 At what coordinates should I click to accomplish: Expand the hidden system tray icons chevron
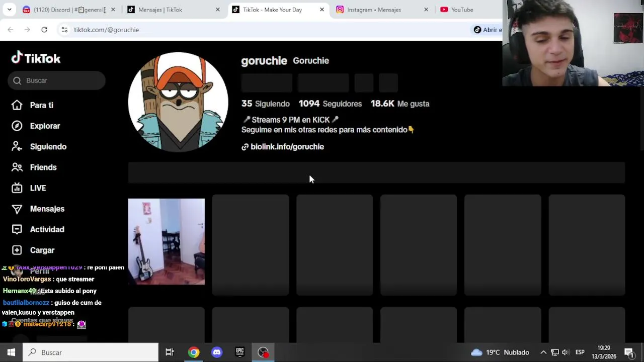543,352
